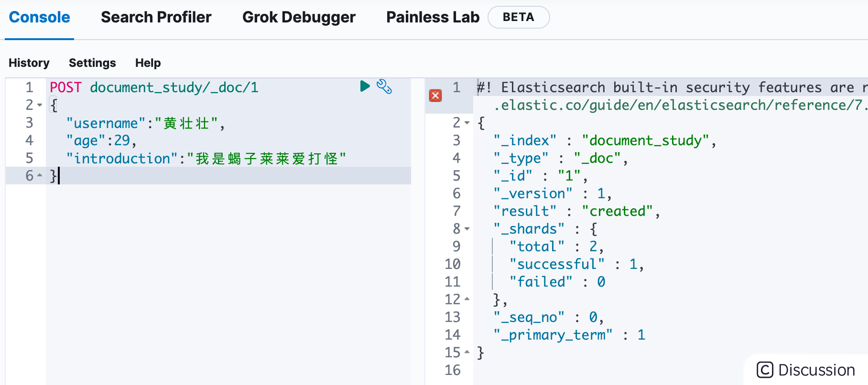Click the "_primary_term" : 1 output line

569,335
